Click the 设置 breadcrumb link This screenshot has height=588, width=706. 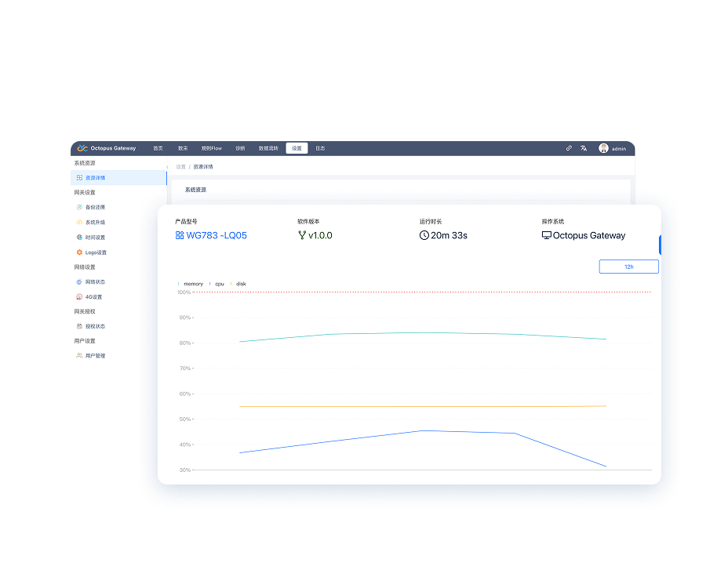(180, 167)
